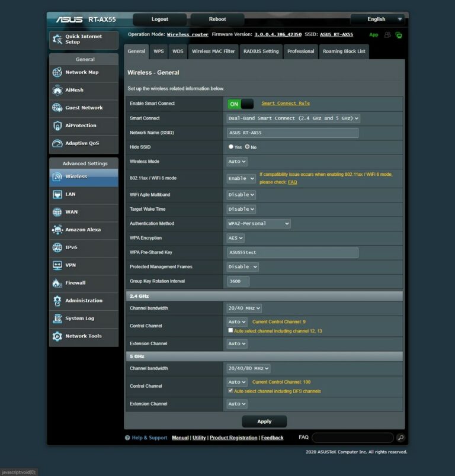The height and width of the screenshot is (476, 455).
Task: Switch to the RADIUS Setting tab
Action: pos(261,52)
